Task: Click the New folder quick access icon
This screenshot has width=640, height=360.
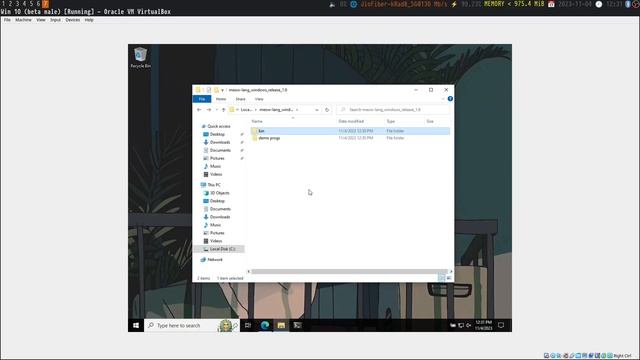Action: click(216, 90)
